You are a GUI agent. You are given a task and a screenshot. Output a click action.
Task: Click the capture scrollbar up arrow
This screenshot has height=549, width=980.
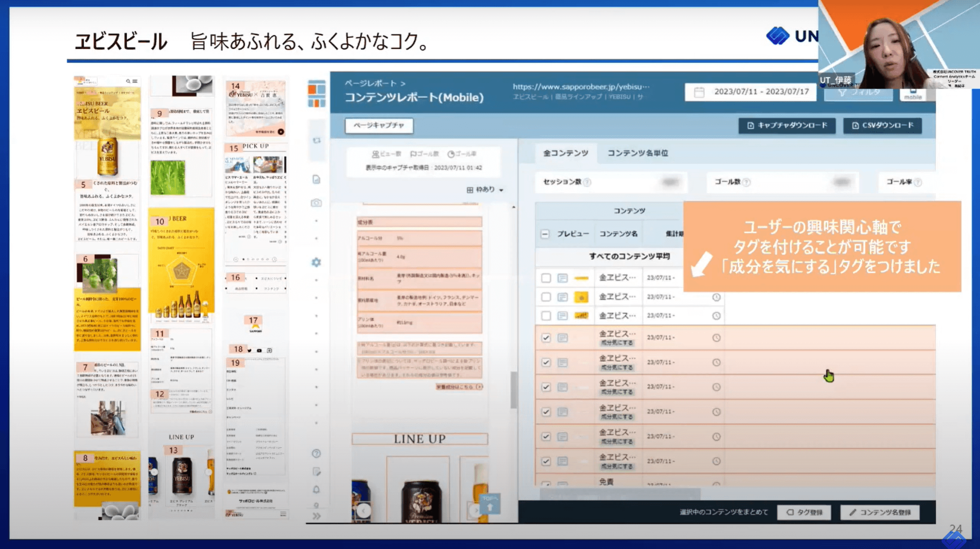click(514, 207)
